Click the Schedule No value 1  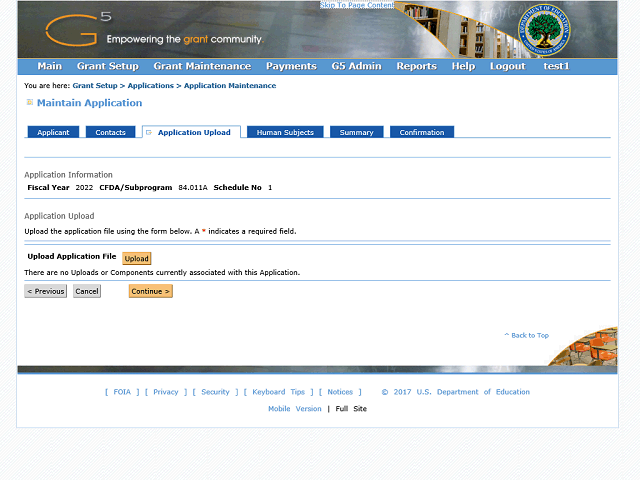click(x=270, y=188)
